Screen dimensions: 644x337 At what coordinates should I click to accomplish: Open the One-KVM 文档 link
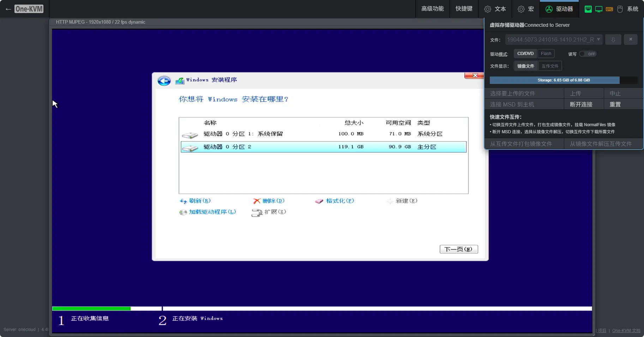626,331
